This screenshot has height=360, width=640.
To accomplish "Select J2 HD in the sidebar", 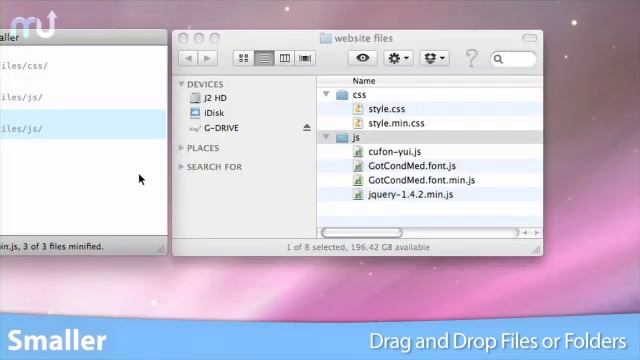I will click(215, 98).
